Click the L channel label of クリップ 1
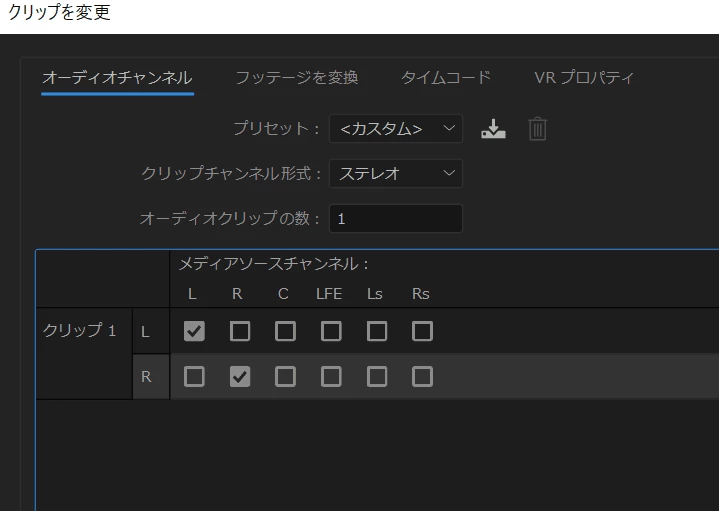Screen dimensions: 719x511 pyautogui.click(x=145, y=332)
